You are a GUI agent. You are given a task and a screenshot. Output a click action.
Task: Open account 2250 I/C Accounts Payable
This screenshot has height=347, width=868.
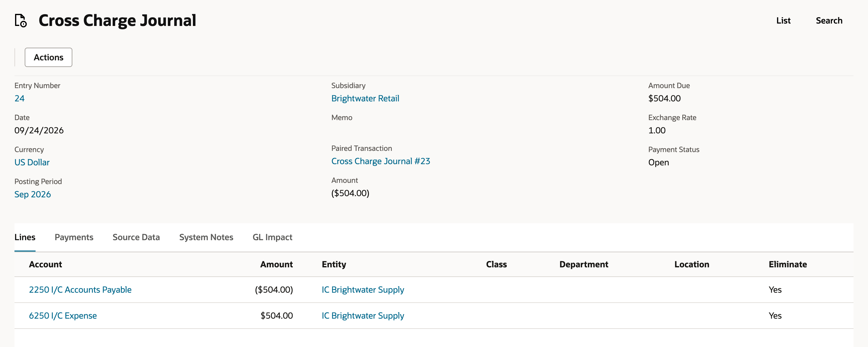pos(80,290)
